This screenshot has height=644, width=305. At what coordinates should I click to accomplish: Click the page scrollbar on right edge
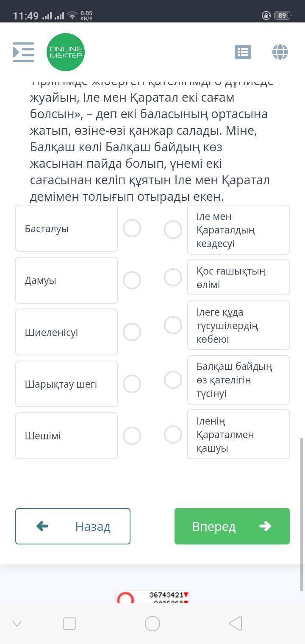click(302, 513)
